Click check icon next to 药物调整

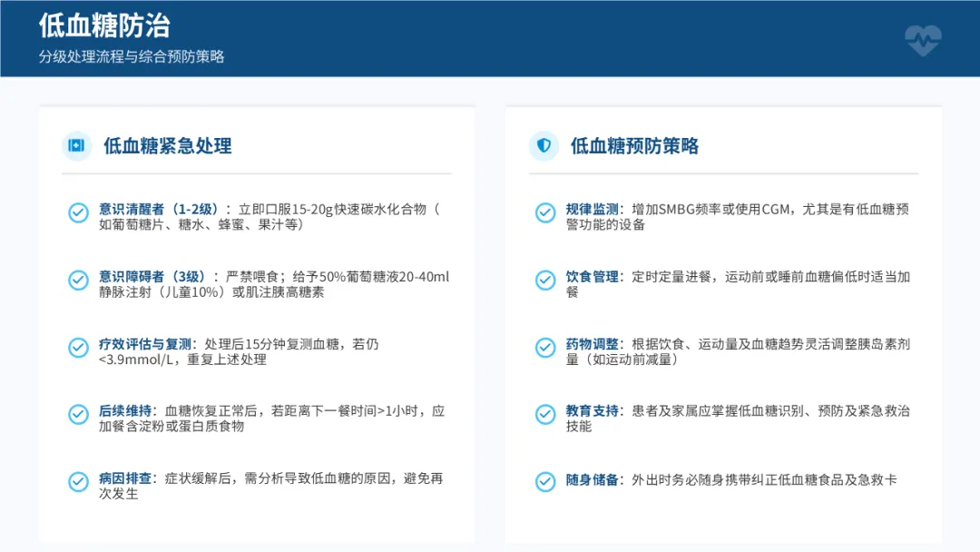click(x=545, y=348)
